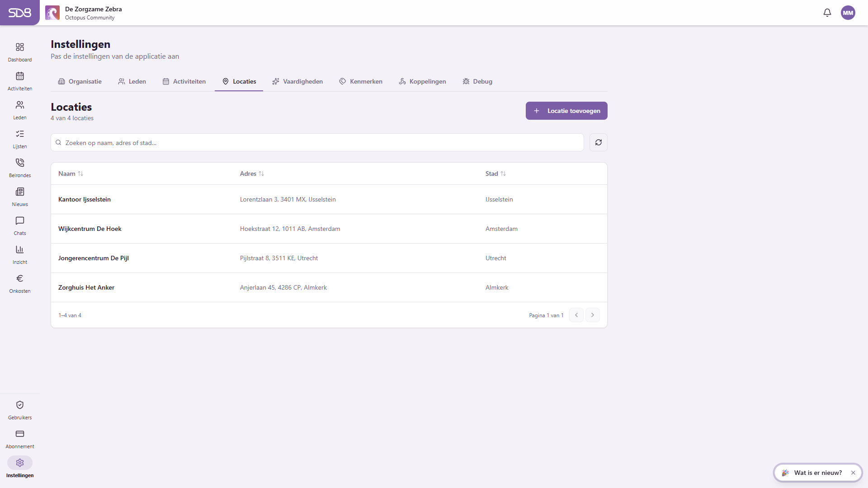This screenshot has width=868, height=488.
Task: Switch to the Vaardigheden tab
Action: coord(297,81)
